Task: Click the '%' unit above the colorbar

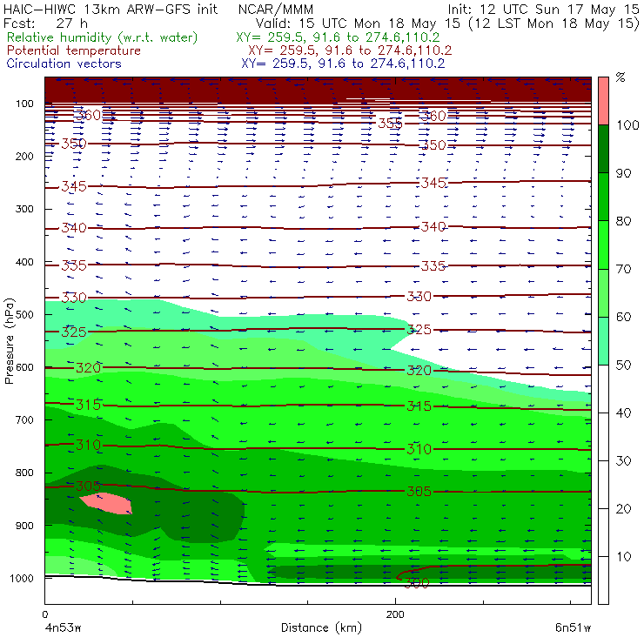Action: [x=621, y=77]
